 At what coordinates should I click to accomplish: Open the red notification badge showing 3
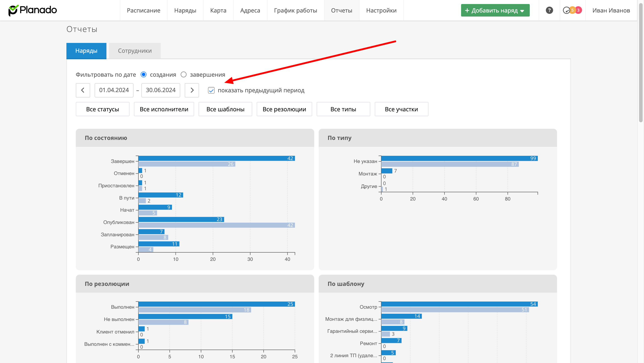coord(578,10)
